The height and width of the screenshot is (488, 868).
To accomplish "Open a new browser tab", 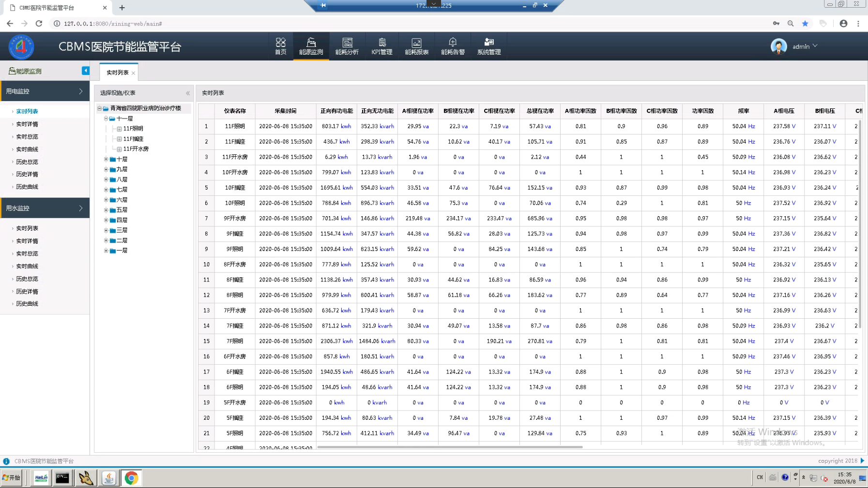I will coord(122,8).
